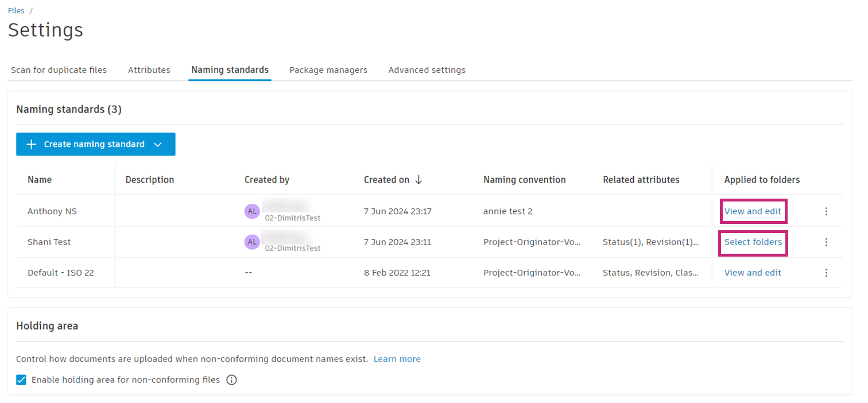Image resolution: width=868 pixels, height=403 pixels.
Task: Click the AL avatar in Shani Test row
Action: coord(252,242)
